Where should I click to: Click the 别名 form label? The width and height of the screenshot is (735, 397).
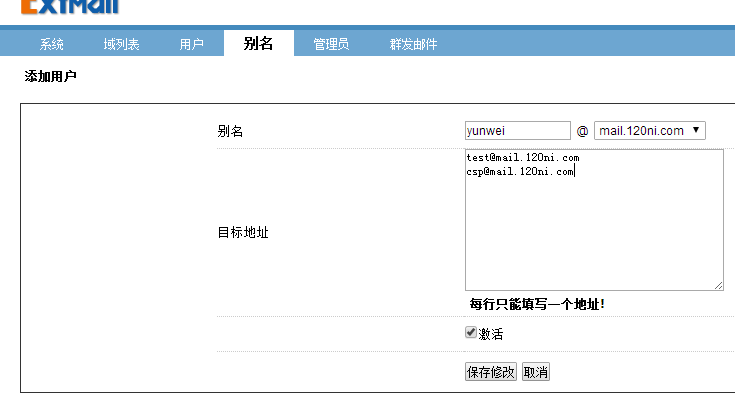tap(230, 131)
